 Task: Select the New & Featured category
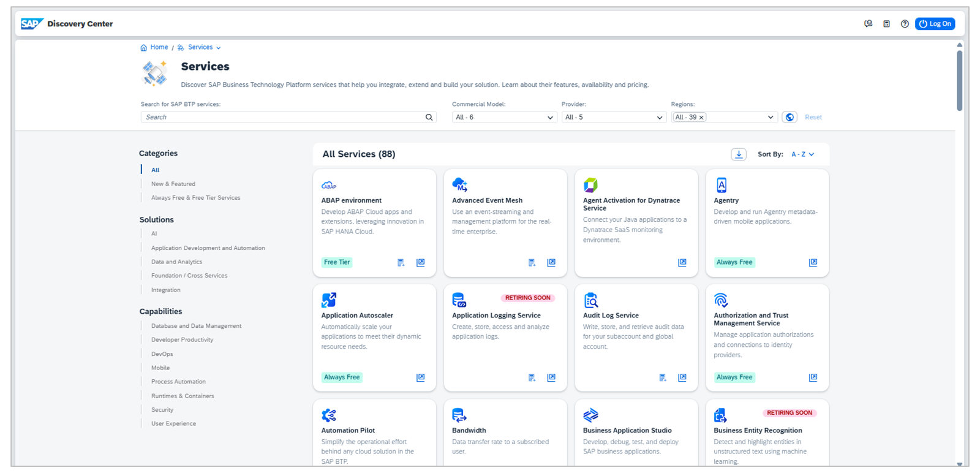pyautogui.click(x=173, y=184)
